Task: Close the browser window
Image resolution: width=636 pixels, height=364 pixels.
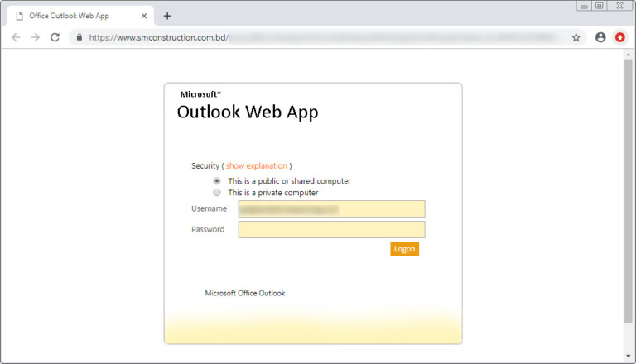Action: [619, 6]
